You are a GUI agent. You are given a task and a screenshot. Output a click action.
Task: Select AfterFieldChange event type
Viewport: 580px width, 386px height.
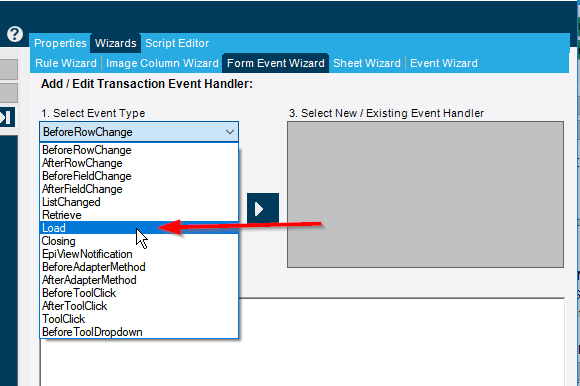(x=139, y=189)
